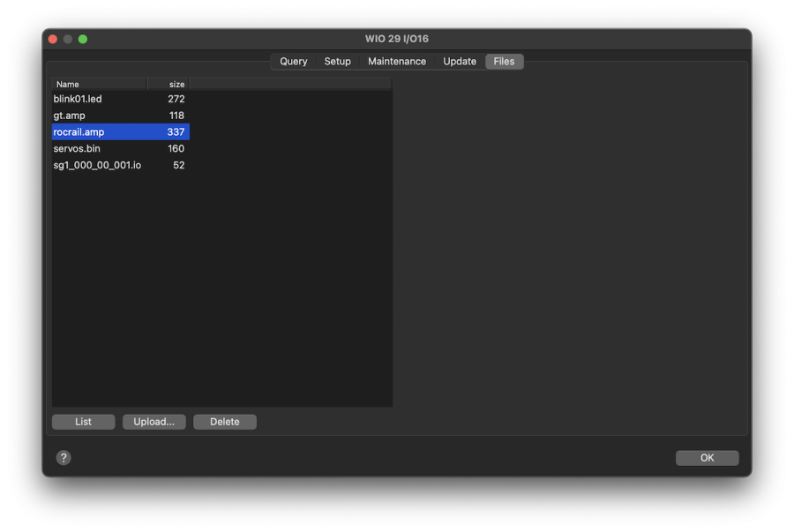Confirm with the OK button
Image resolution: width=794 pixels, height=532 pixels.
[707, 458]
